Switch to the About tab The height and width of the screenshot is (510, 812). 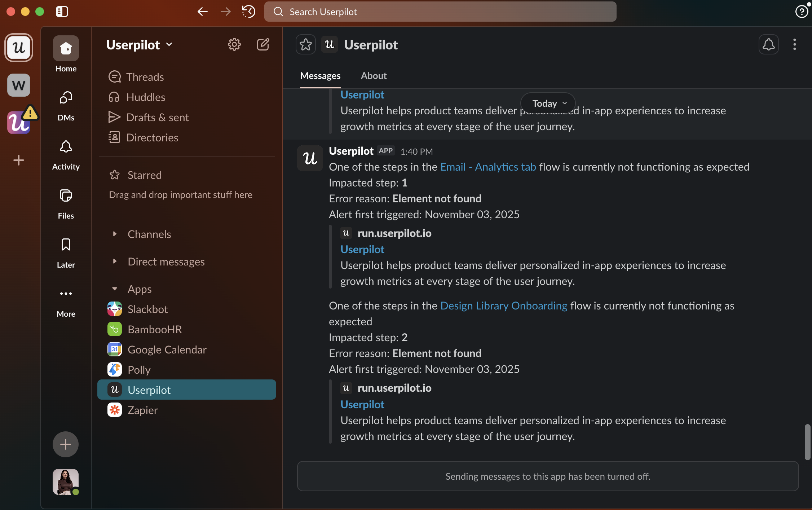(374, 76)
